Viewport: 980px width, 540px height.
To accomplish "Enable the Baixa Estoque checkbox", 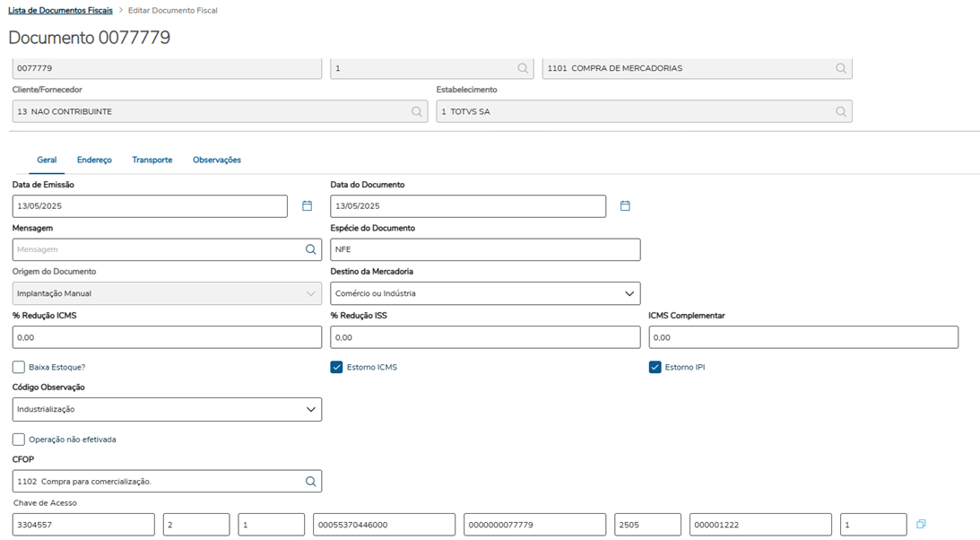I will tap(19, 367).
